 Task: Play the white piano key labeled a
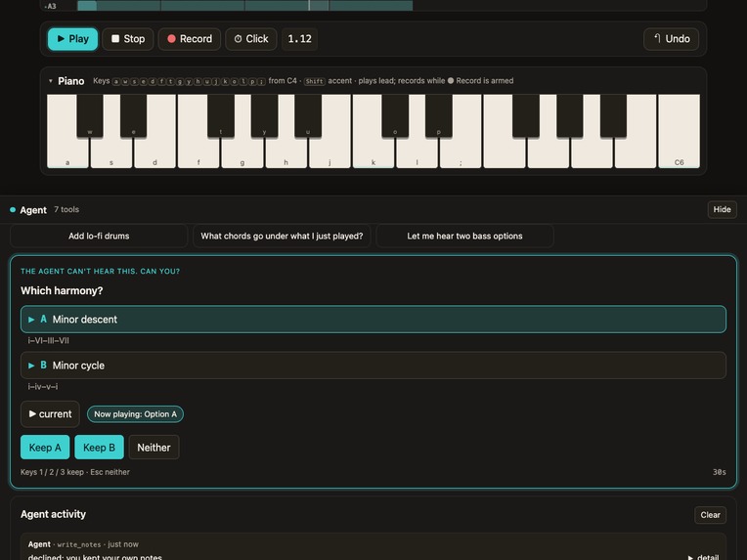pyautogui.click(x=67, y=152)
